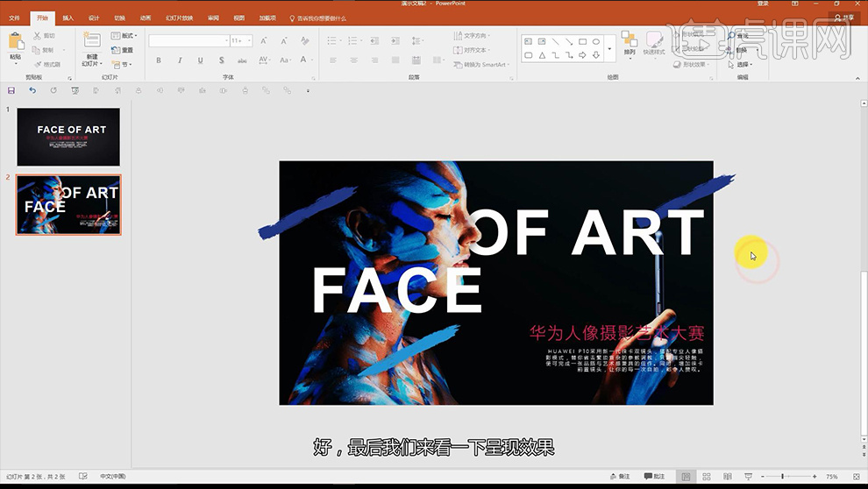Viewport: 868px width, 489px height.
Task: Switch to the 幻灯片放映 Slide Show tab
Action: coord(180,18)
